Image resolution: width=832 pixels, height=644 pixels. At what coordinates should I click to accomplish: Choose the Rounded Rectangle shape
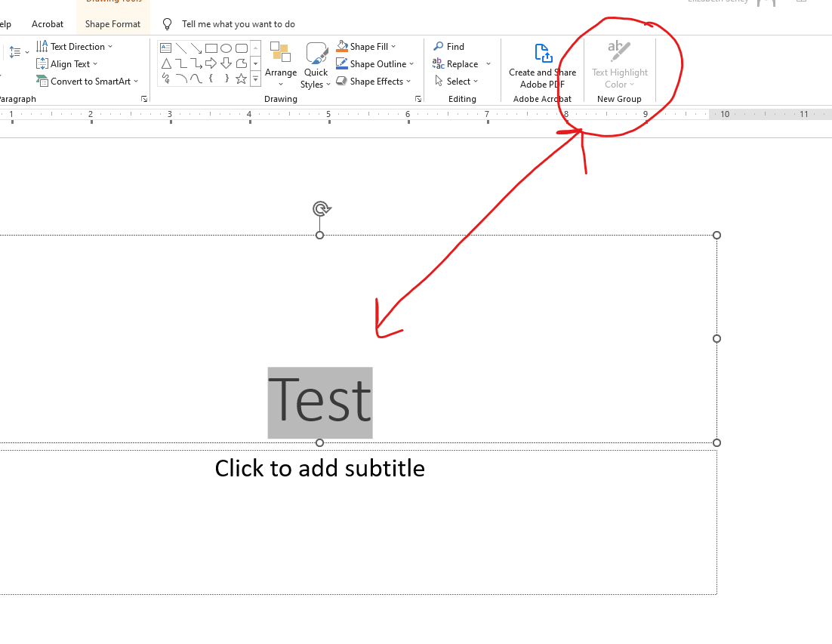pos(242,48)
